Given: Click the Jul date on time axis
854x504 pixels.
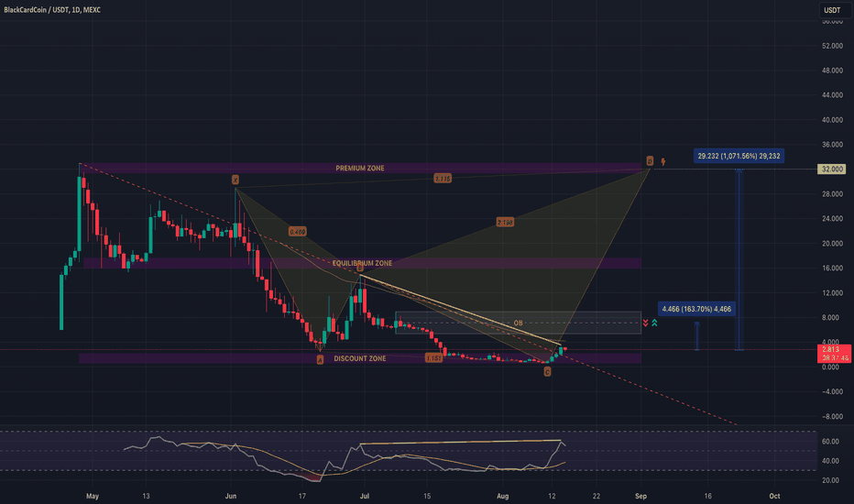Looking at the screenshot, I should pos(365,496).
